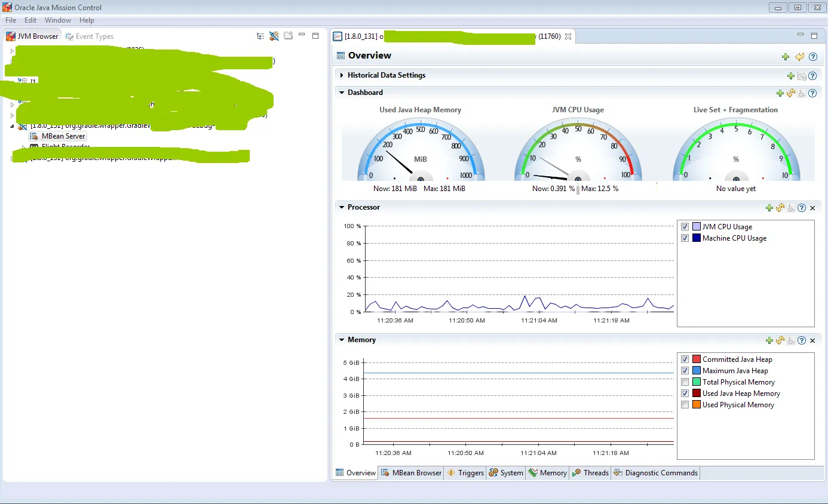The image size is (828, 504).
Task: Expand the Historical Data Settings section
Action: [x=342, y=75]
